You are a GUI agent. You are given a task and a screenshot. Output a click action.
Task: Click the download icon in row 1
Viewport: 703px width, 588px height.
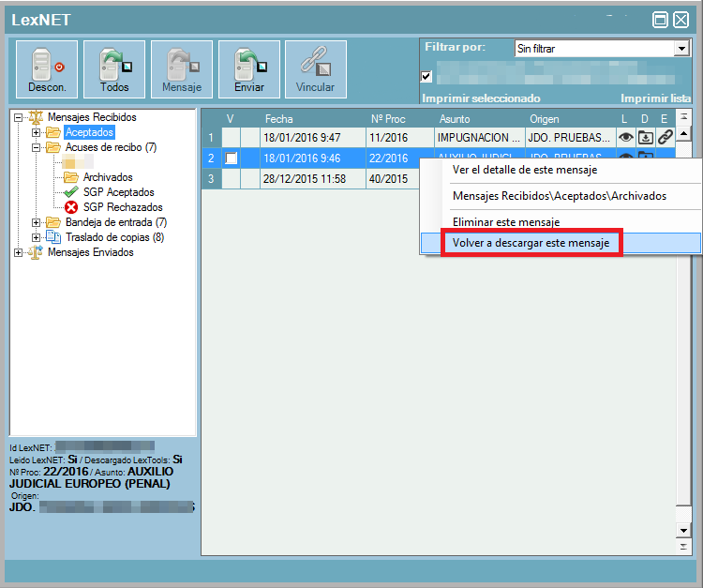(x=646, y=137)
